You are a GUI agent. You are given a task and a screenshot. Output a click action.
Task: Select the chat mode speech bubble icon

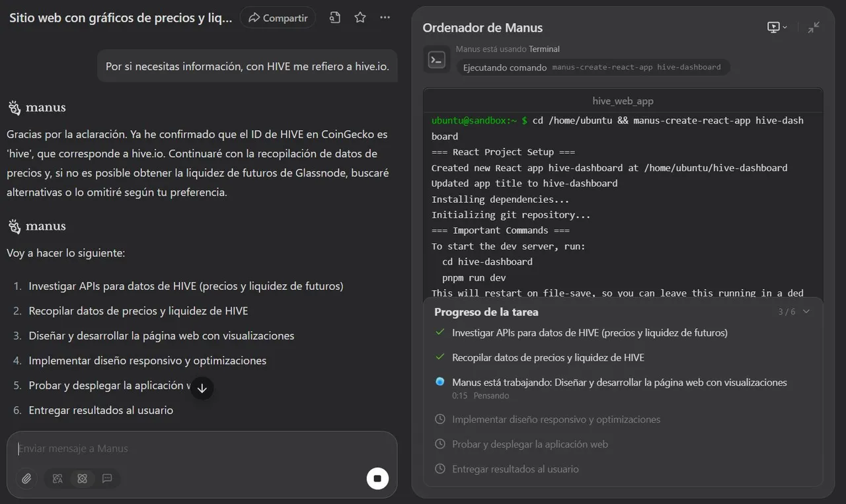107,478
